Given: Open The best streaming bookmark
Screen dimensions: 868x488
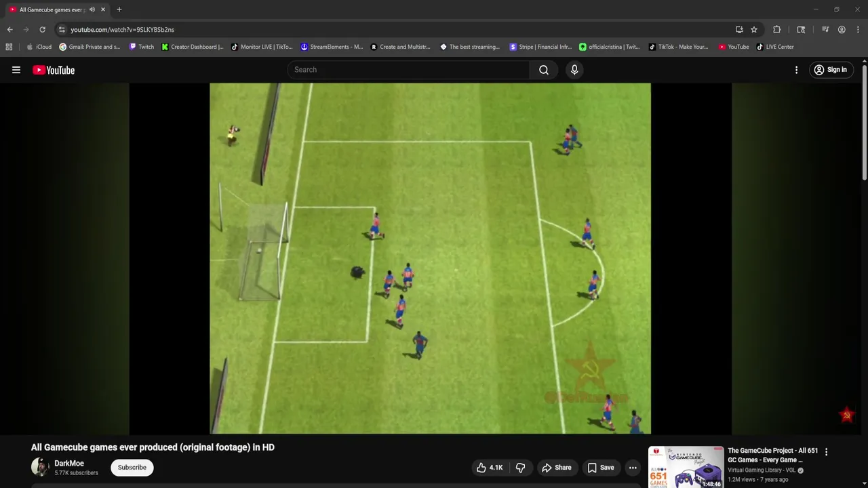Looking at the screenshot, I should pos(470,47).
